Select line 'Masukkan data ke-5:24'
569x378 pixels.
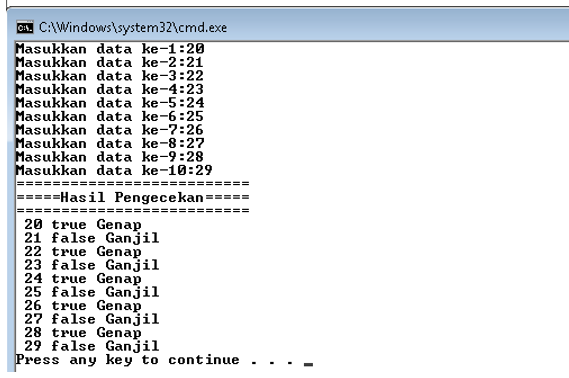point(110,103)
